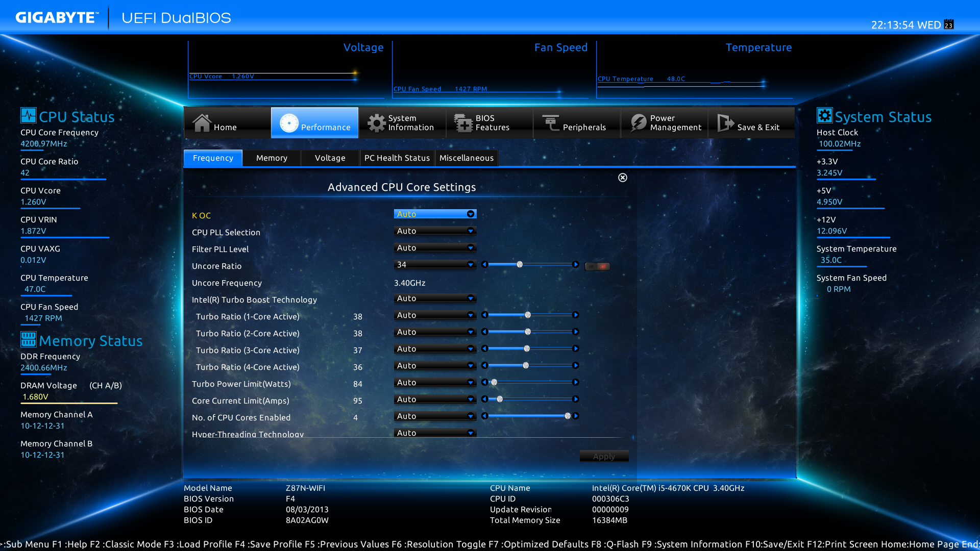Click the Turbo Ratio 4-Core slider handle

526,365
